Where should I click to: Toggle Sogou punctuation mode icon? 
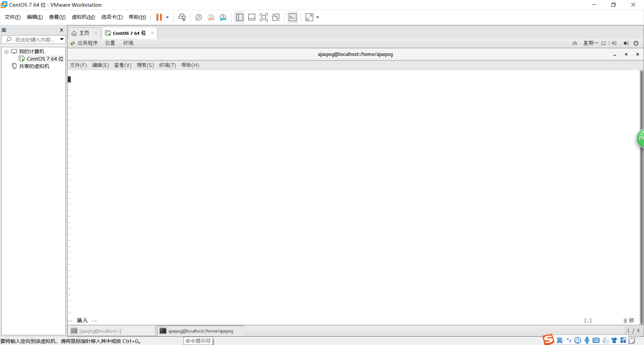click(x=569, y=340)
